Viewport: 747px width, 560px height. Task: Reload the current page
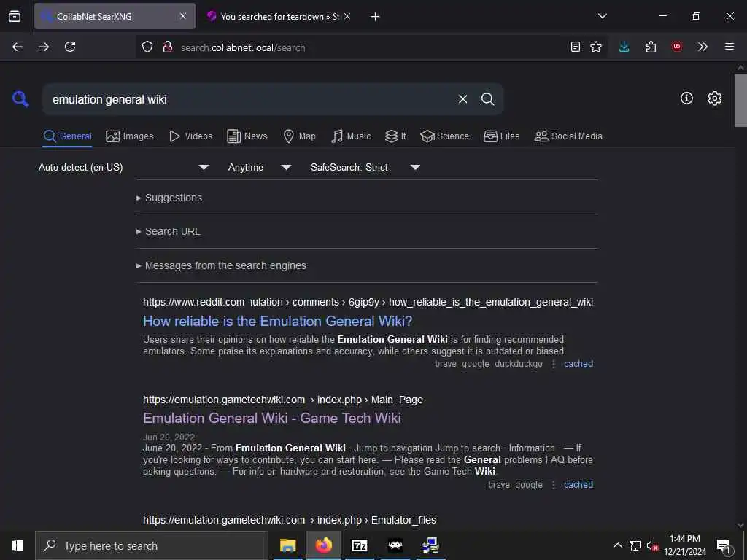click(x=70, y=47)
